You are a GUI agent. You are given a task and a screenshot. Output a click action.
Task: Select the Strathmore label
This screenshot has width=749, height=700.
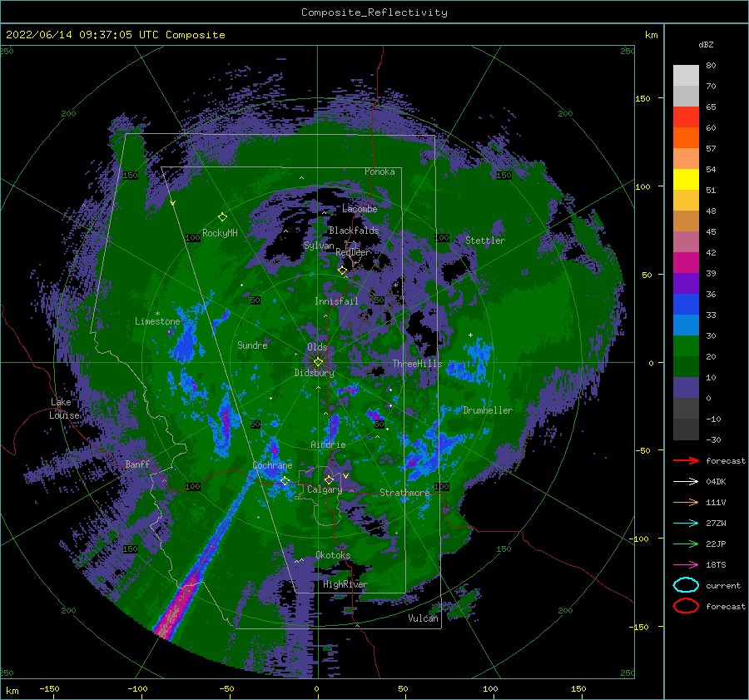pos(404,492)
